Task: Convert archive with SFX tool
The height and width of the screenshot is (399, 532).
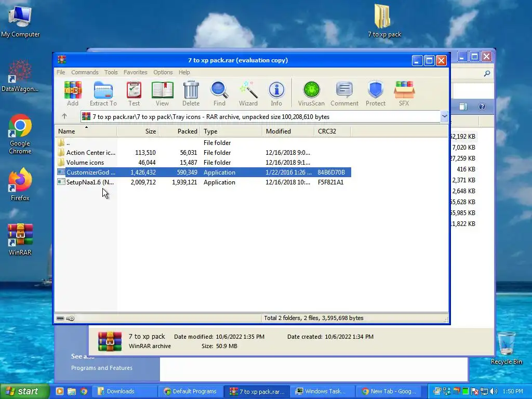Action: click(x=404, y=94)
